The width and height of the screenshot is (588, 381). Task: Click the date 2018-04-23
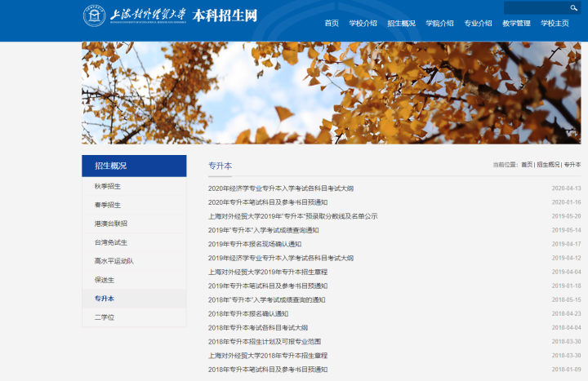566,313
